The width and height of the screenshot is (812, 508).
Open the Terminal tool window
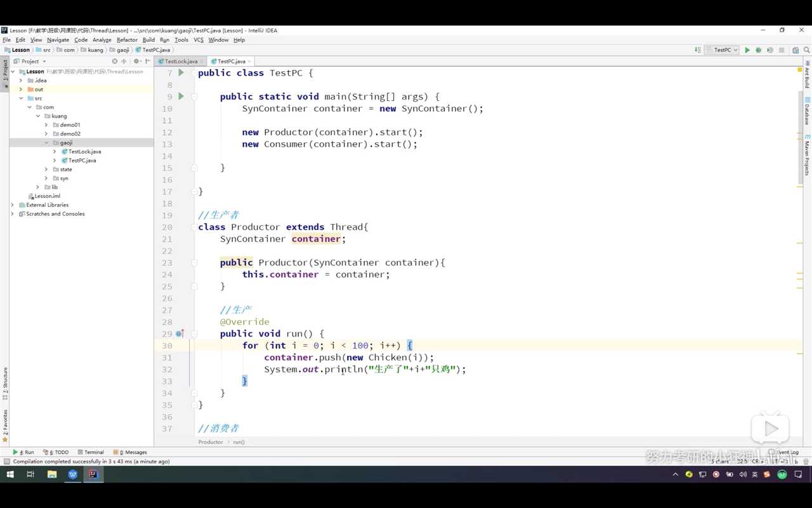[90, 452]
